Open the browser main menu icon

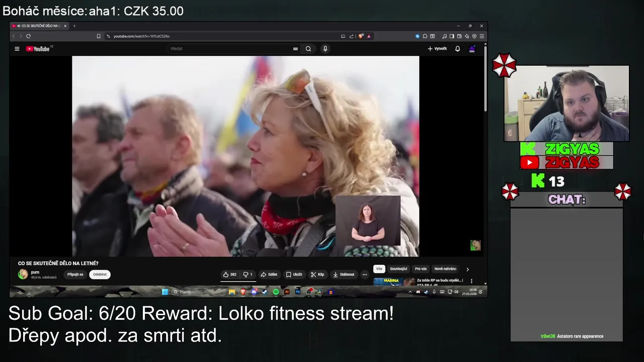[482, 36]
